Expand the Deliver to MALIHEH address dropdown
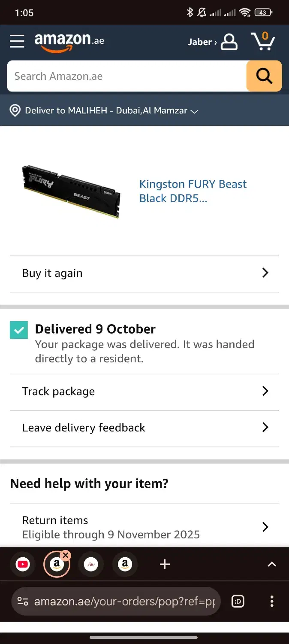This screenshot has width=289, height=644. 194,111
